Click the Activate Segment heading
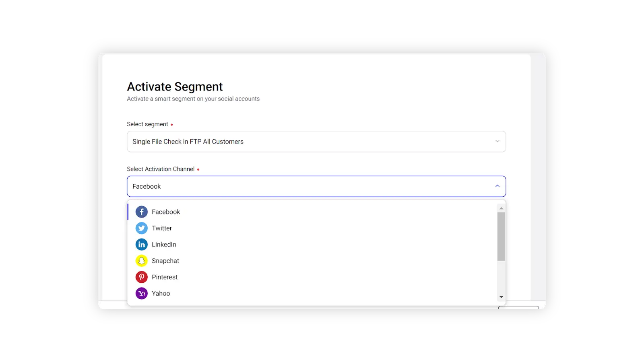The width and height of the screenshot is (644, 362). click(x=175, y=86)
